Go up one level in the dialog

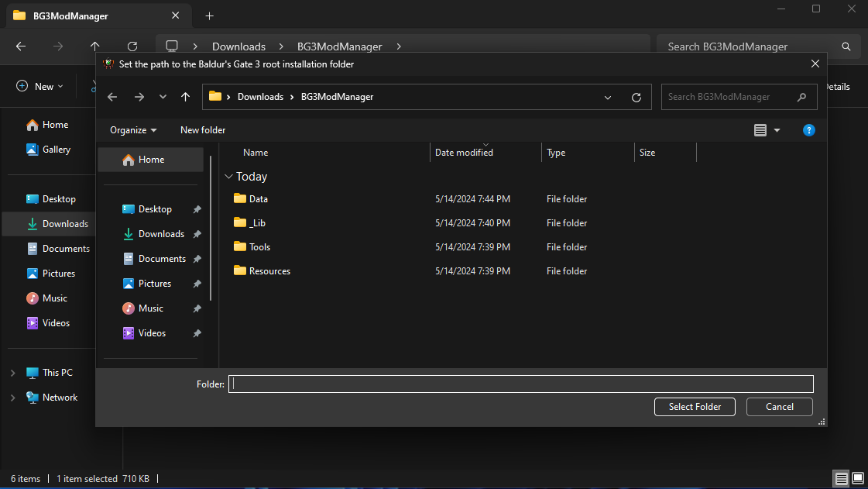(185, 97)
